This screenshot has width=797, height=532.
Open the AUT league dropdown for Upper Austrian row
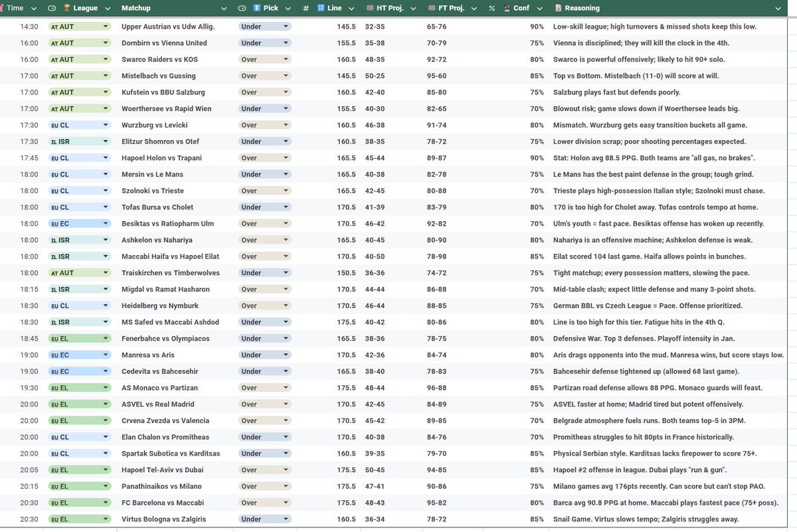point(106,27)
